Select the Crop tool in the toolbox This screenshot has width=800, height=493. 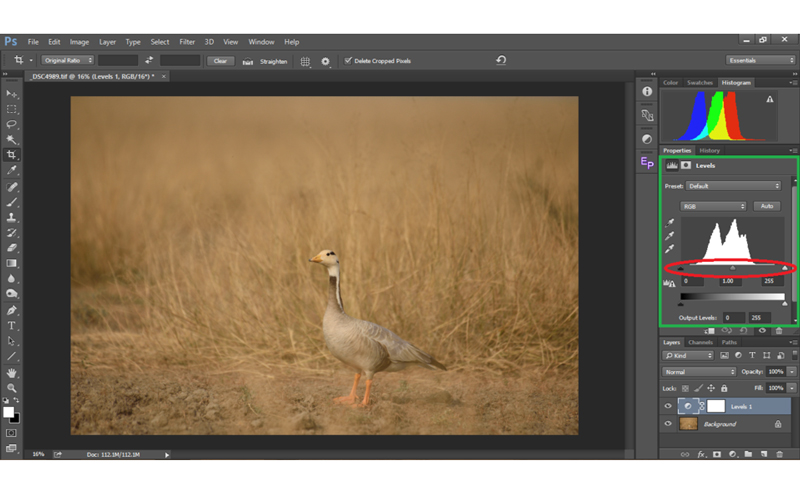[x=12, y=155]
